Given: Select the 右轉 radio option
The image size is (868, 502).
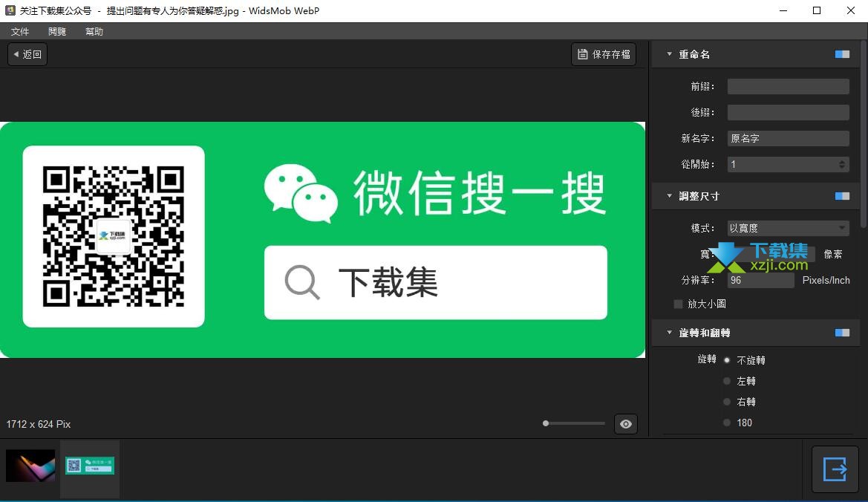Looking at the screenshot, I should (727, 402).
